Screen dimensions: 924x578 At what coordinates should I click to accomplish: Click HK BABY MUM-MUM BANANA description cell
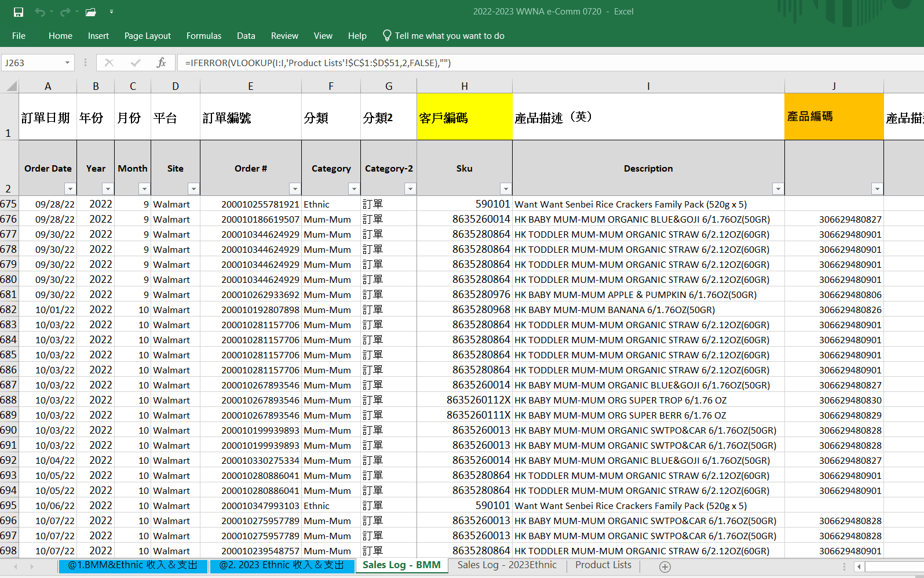click(648, 310)
